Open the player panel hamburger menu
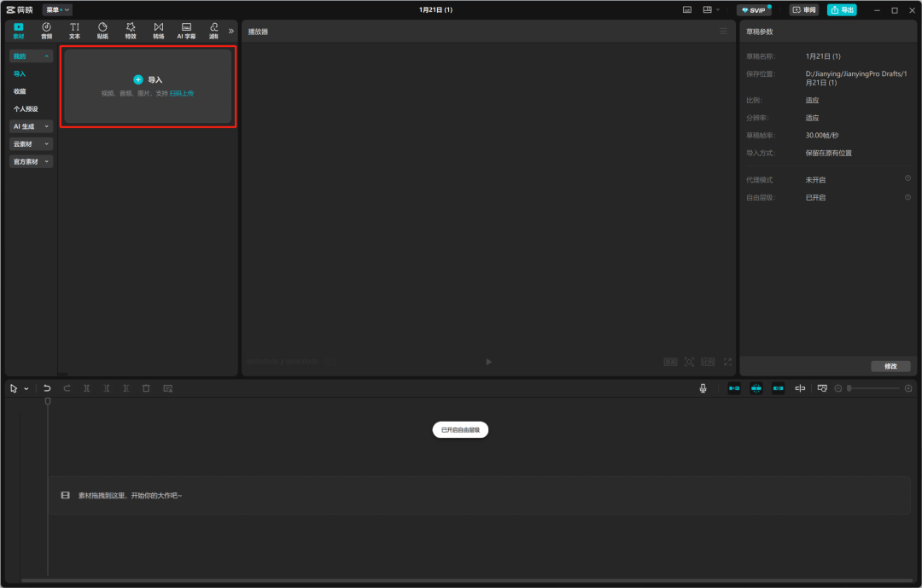 click(723, 32)
